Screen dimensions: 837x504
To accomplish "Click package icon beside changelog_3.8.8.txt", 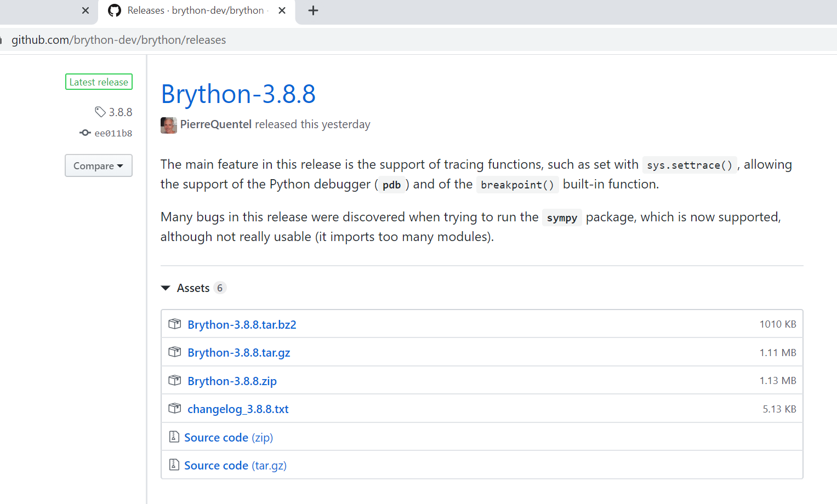I will click(x=175, y=408).
